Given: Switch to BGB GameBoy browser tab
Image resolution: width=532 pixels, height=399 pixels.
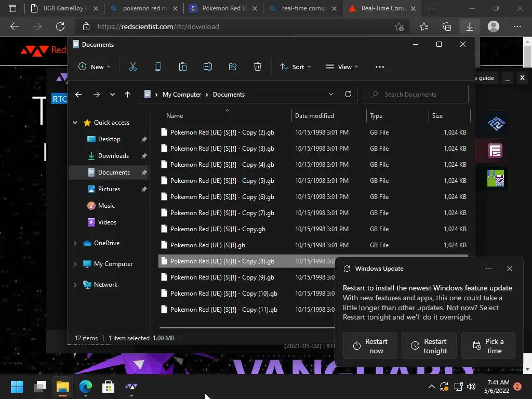Looking at the screenshot, I should point(64,8).
